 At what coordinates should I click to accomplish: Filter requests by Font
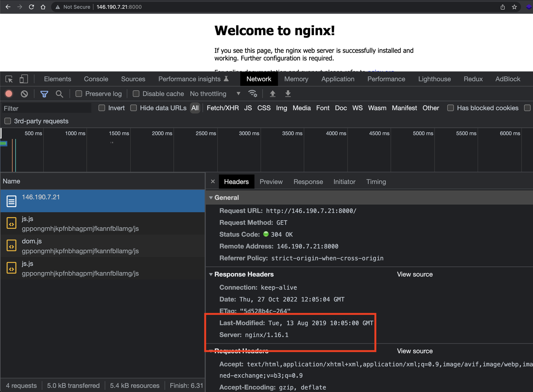pos(323,108)
